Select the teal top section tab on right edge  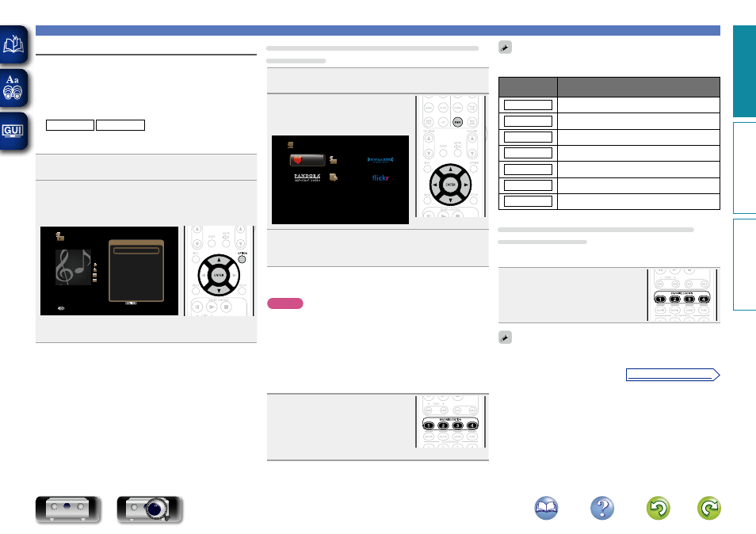[743, 71]
